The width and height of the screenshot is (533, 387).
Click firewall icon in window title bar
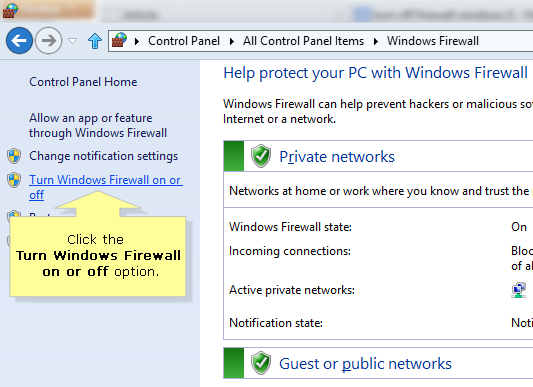(x=10, y=11)
